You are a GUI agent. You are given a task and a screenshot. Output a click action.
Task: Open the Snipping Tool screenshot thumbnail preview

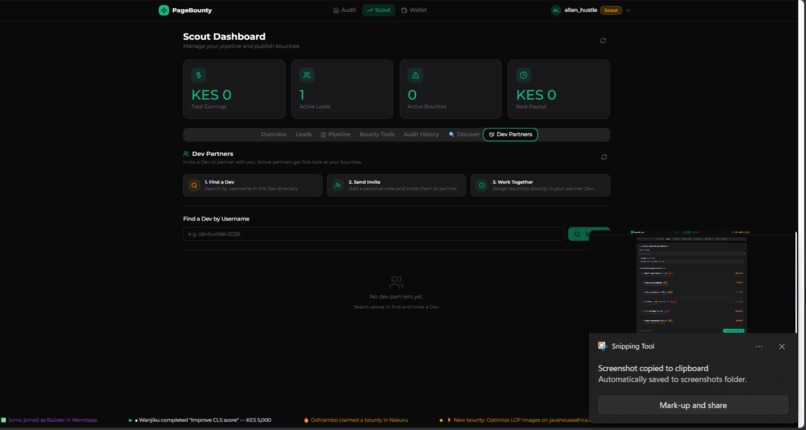pyautogui.click(x=692, y=284)
